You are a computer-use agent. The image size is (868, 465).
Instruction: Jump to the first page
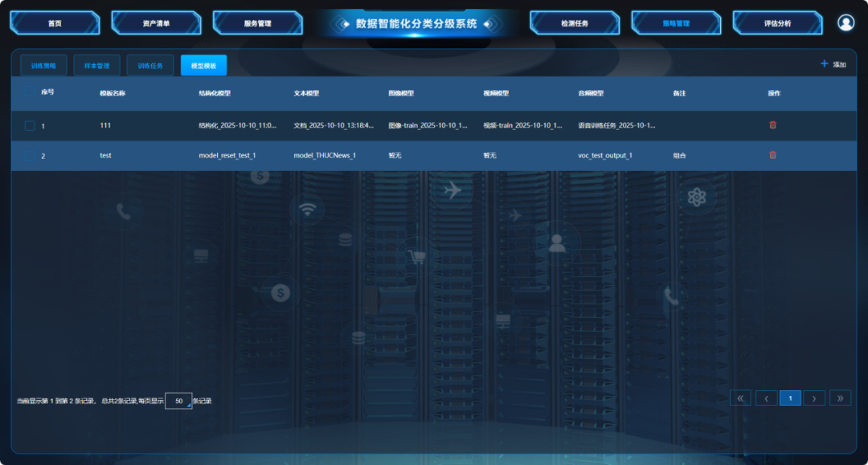tap(740, 398)
